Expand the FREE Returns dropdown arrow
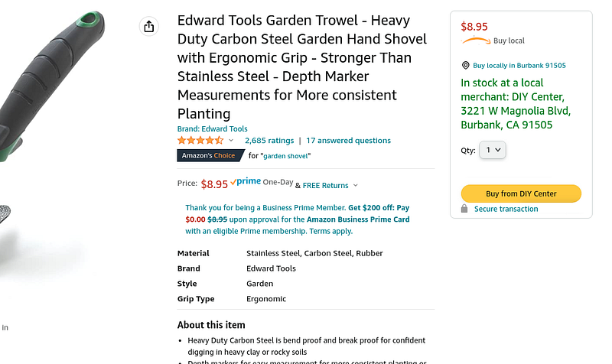This screenshot has height=364, width=612. click(x=355, y=186)
